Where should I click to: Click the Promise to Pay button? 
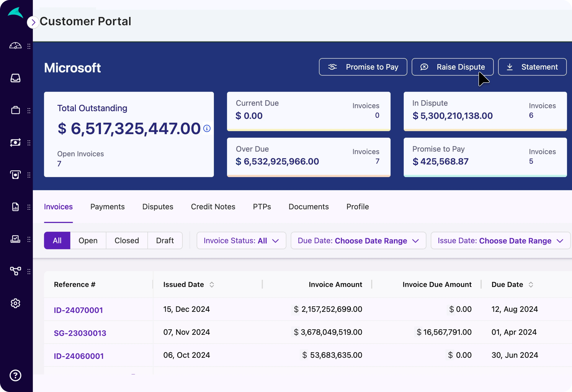pyautogui.click(x=363, y=67)
